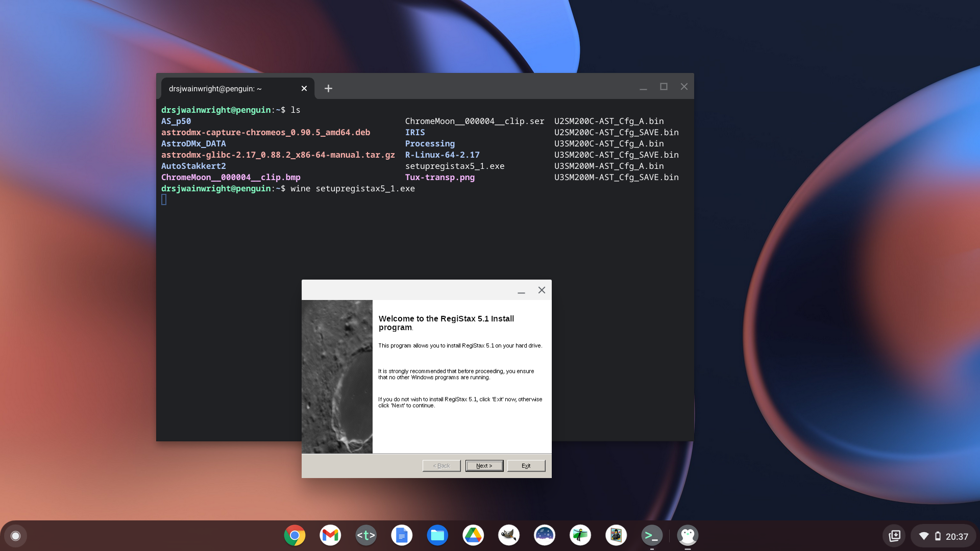Open the <t> text app from the shelf
The height and width of the screenshot is (551, 980).
pos(366,535)
